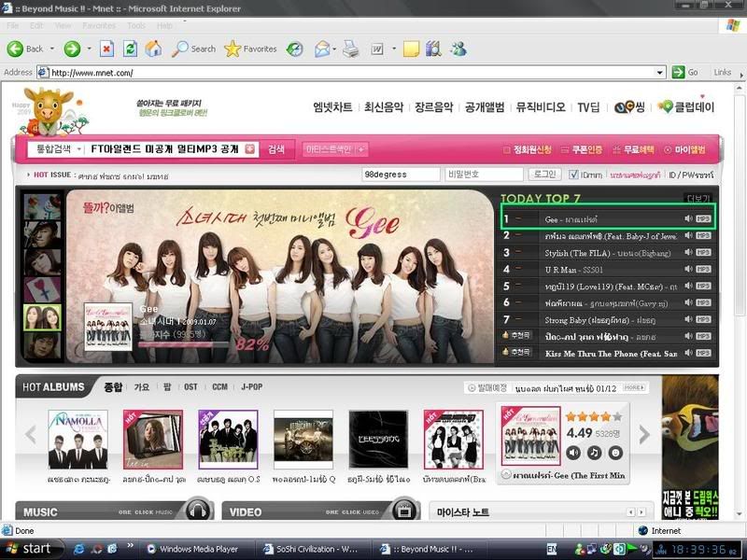Show previous Hot Albums with left arrow

(x=31, y=434)
